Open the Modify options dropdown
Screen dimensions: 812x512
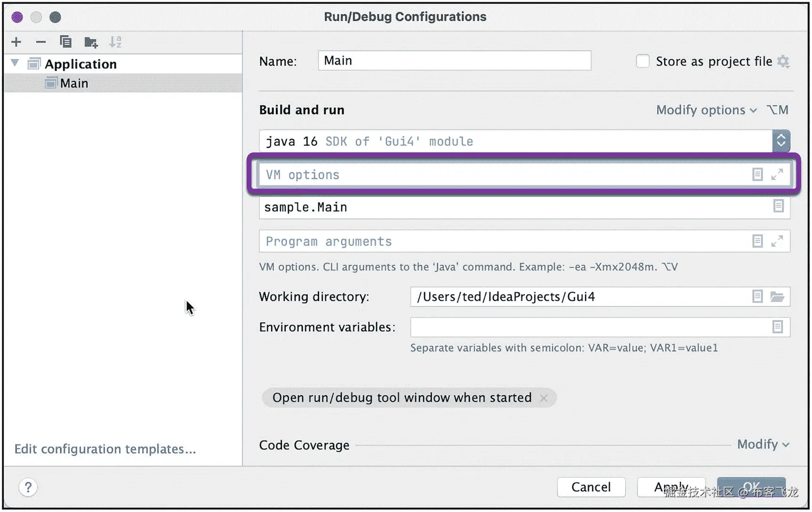pyautogui.click(x=706, y=110)
